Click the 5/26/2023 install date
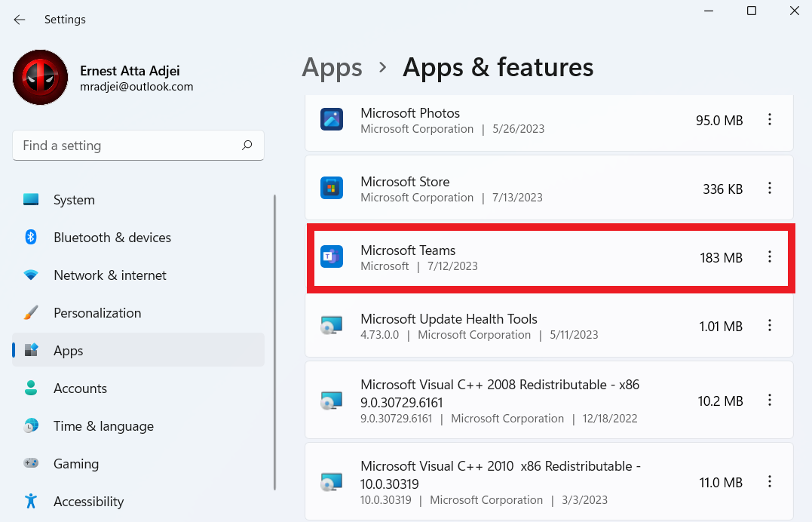The image size is (812, 522). coord(519,129)
